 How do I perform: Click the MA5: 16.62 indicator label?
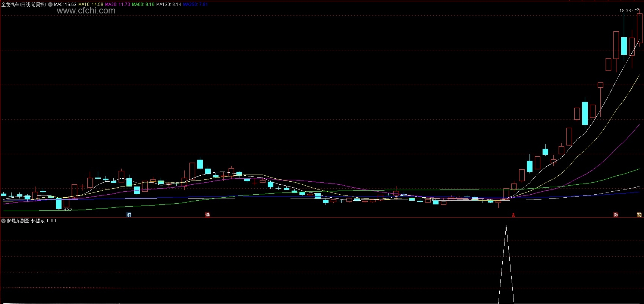click(65, 4)
